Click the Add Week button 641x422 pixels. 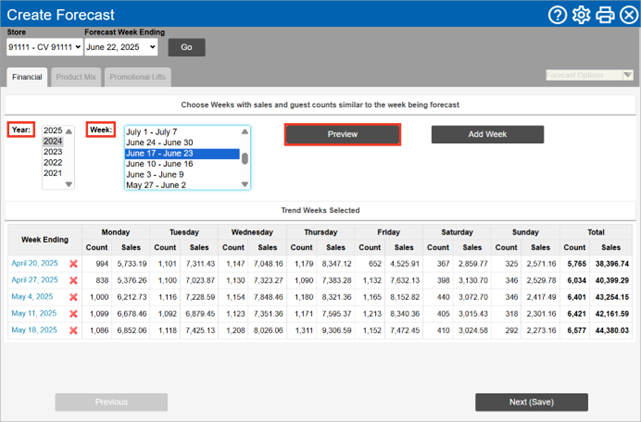pyautogui.click(x=487, y=134)
